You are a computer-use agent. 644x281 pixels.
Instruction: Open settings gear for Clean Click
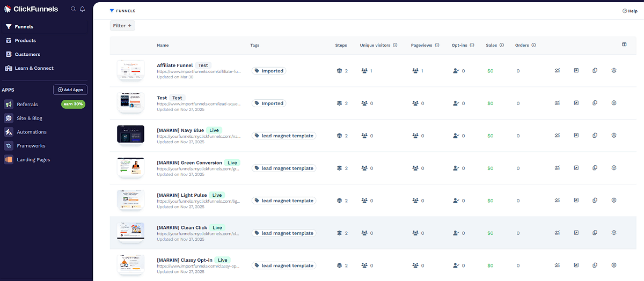coord(614,233)
